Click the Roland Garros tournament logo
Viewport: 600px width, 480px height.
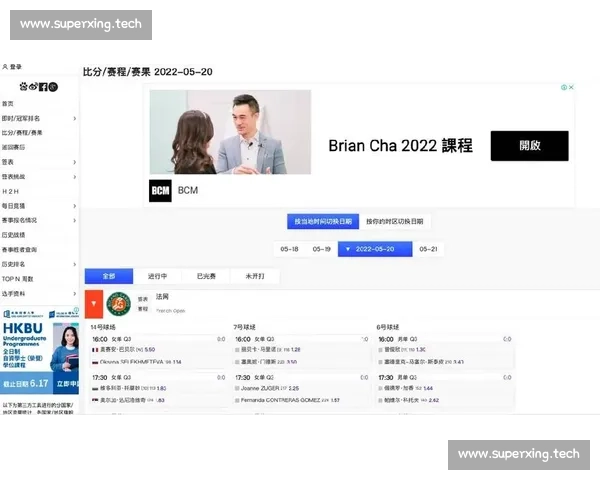click(119, 304)
